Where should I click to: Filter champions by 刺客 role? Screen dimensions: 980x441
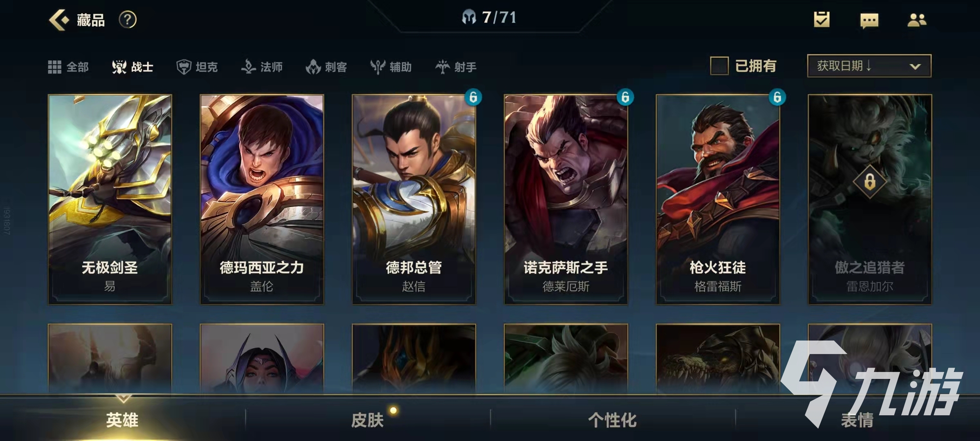326,67
